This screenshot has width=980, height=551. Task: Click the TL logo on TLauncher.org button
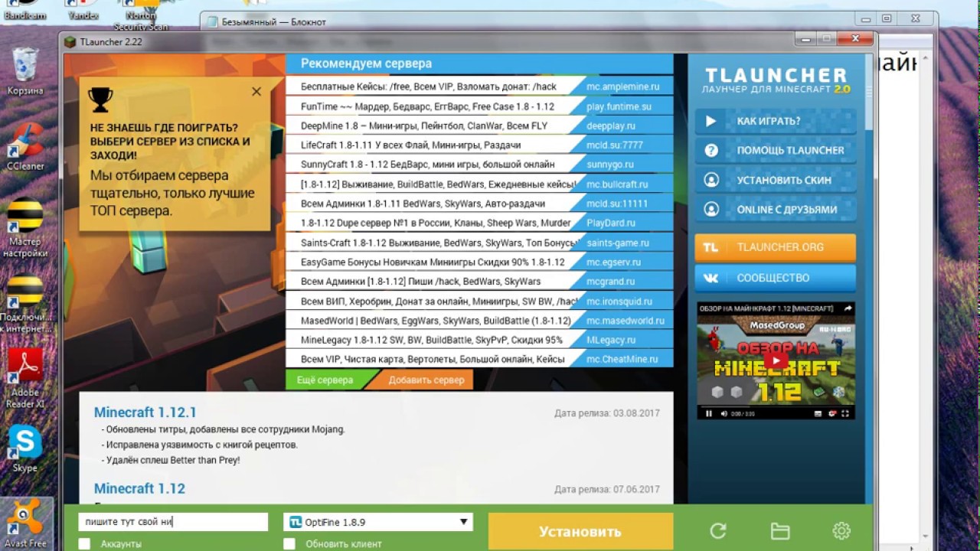(x=711, y=248)
